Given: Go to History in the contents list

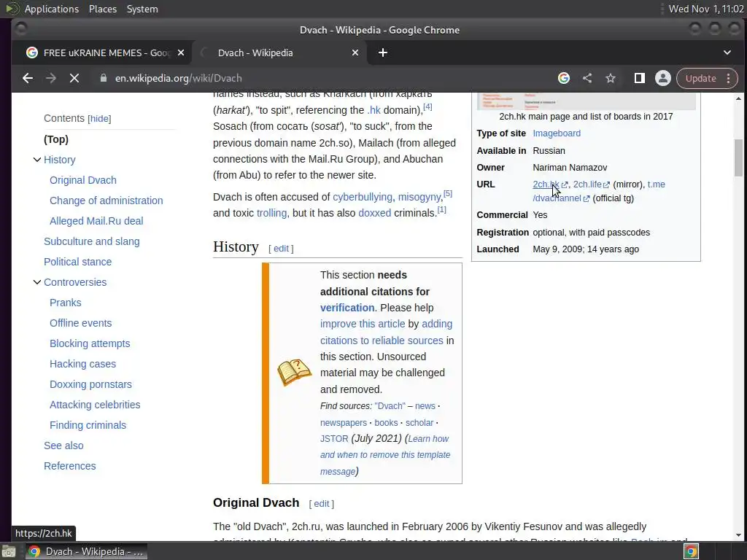Looking at the screenshot, I should pyautogui.click(x=60, y=160).
